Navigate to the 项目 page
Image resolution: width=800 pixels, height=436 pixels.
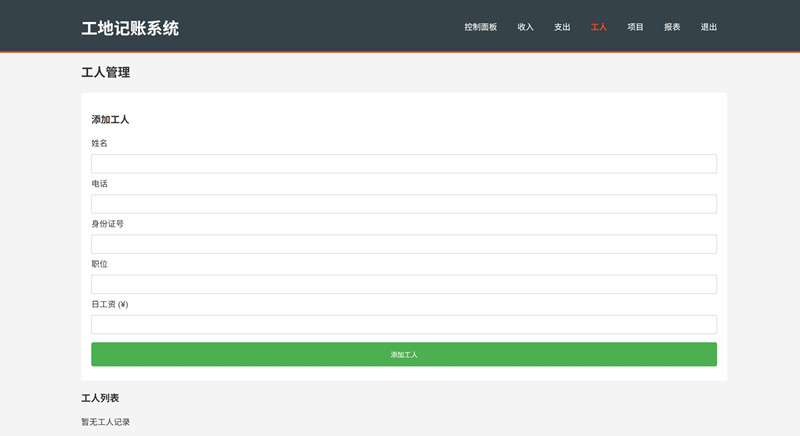[635, 27]
